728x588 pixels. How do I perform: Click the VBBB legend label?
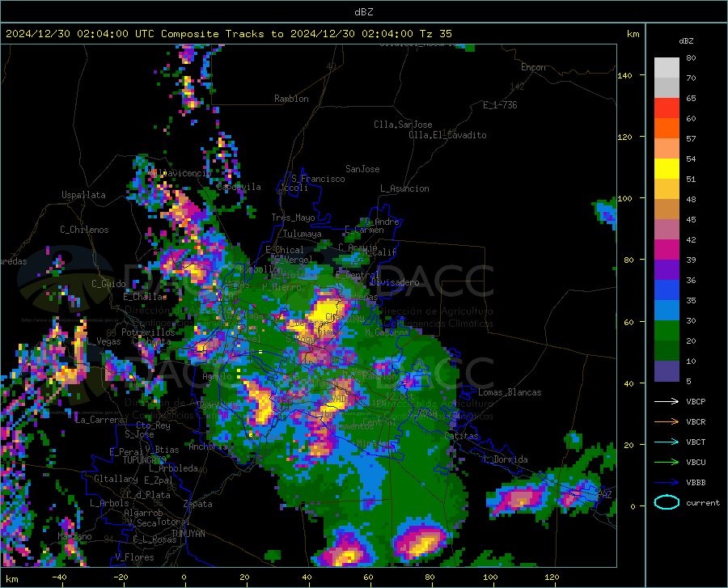[x=696, y=482]
